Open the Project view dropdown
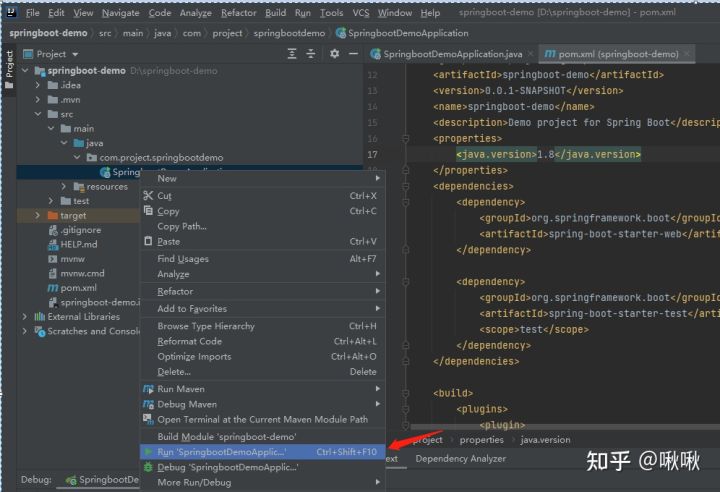720x492 pixels. (x=75, y=54)
